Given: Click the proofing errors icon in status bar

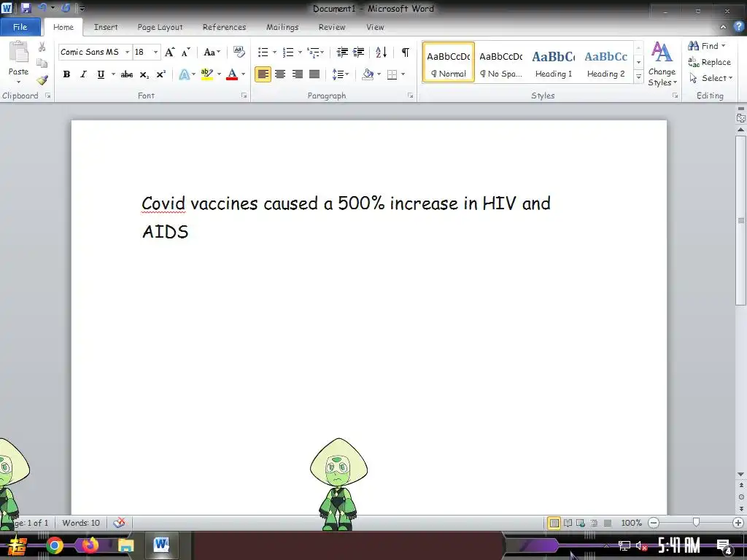Looking at the screenshot, I should pos(119,523).
